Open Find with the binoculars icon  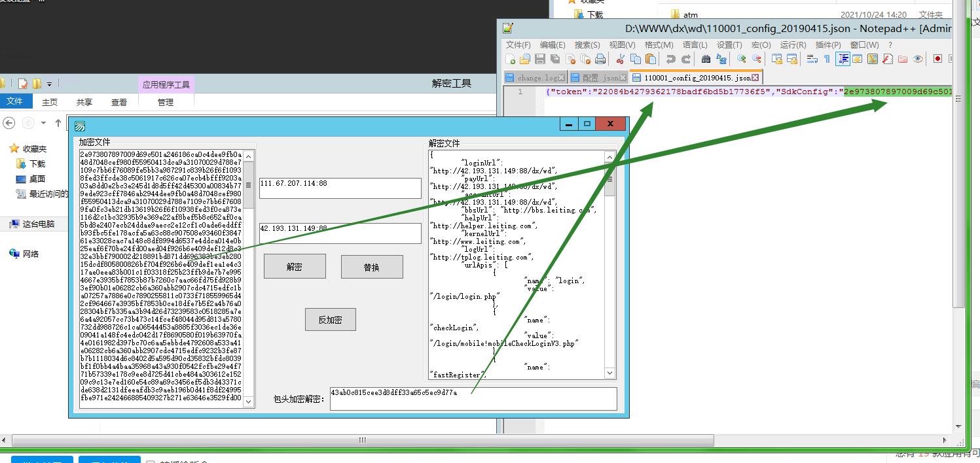[706, 59]
